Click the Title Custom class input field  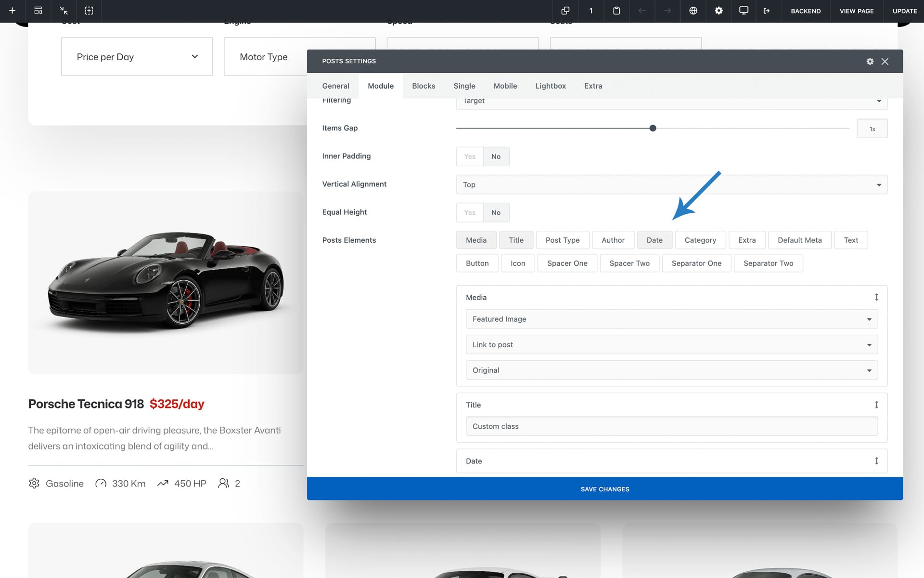(x=671, y=426)
